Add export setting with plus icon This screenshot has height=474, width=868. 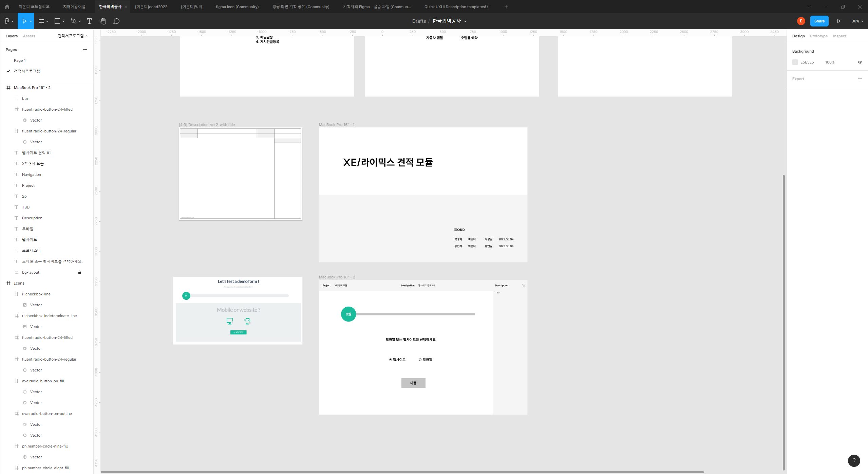point(860,79)
